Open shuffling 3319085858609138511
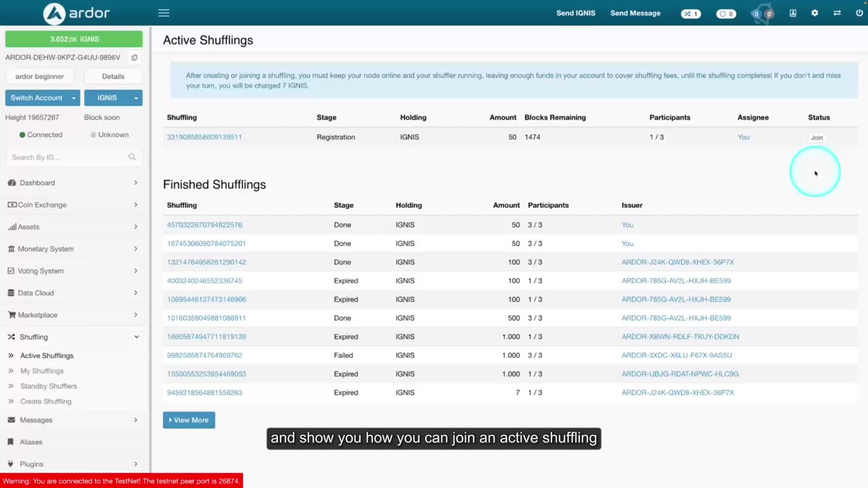Image resolution: width=868 pixels, height=488 pixels. [x=204, y=137]
